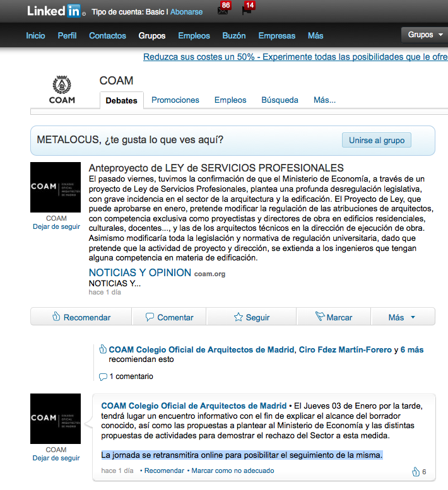Open the Contactos menu item

click(107, 35)
